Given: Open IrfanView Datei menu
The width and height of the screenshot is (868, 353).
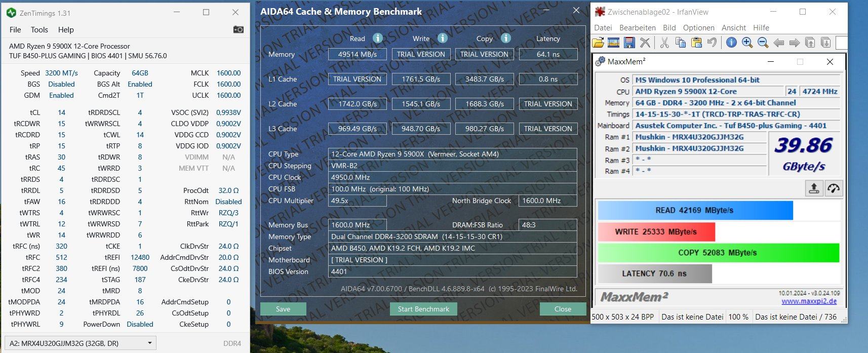Looking at the screenshot, I should coord(603,28).
